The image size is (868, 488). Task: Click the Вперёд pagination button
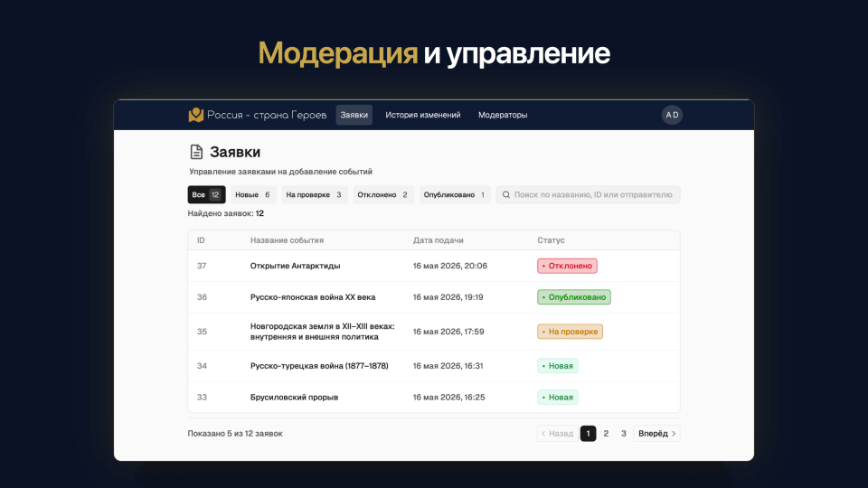[656, 433]
